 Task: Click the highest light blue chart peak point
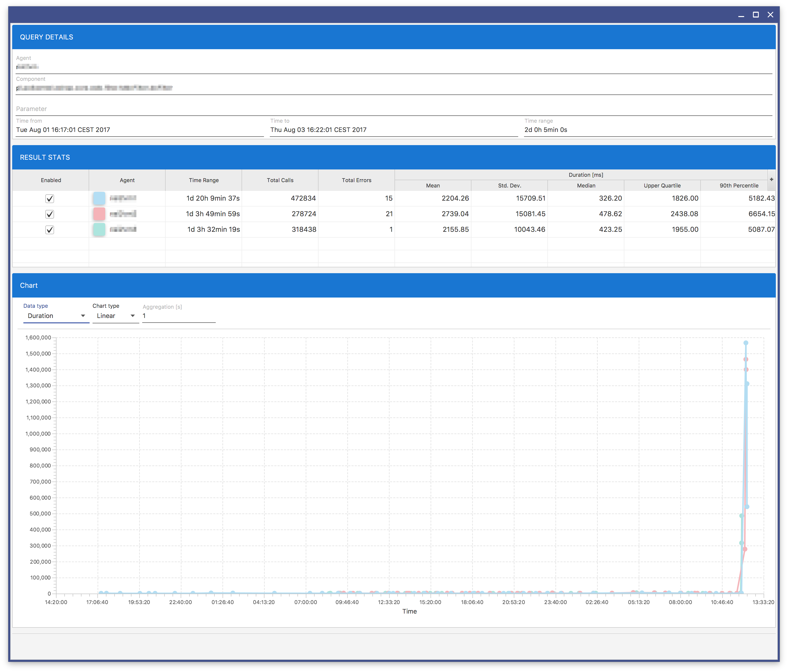pos(746,343)
